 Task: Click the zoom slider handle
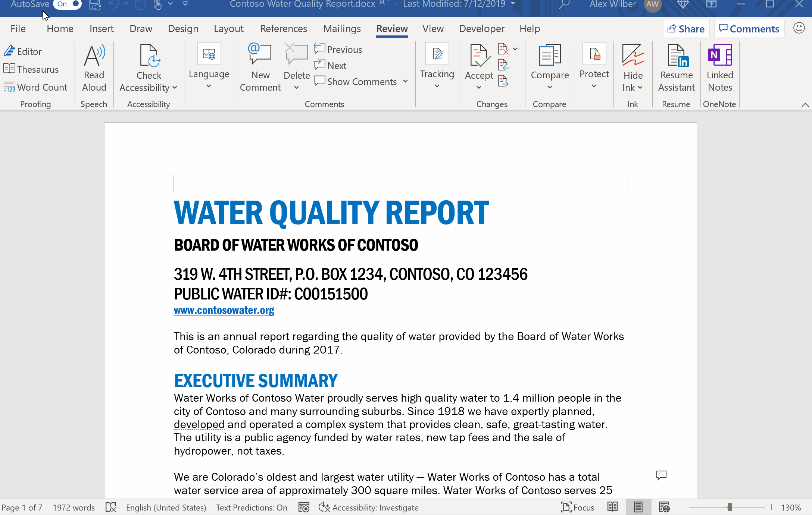click(730, 507)
